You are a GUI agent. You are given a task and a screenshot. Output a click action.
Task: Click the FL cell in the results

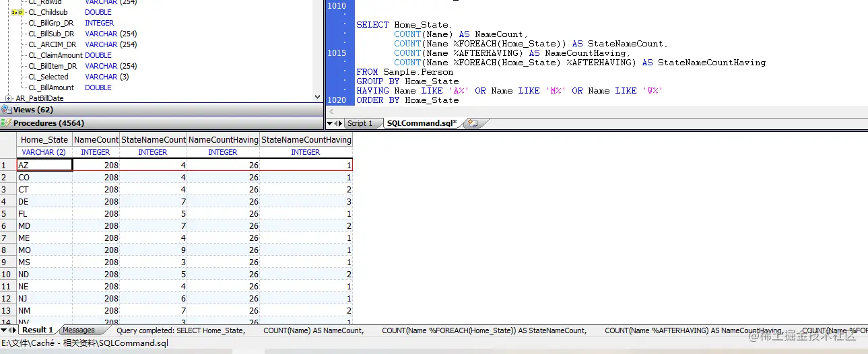point(44,213)
